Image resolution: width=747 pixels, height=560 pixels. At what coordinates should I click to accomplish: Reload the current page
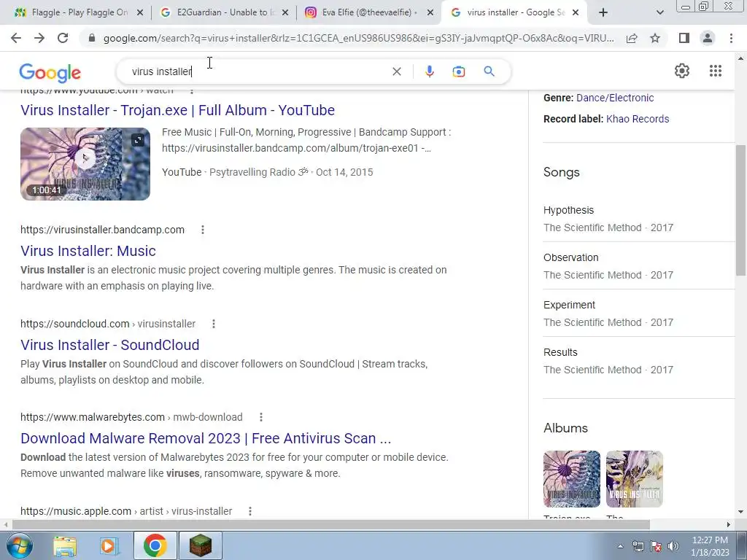(63, 38)
